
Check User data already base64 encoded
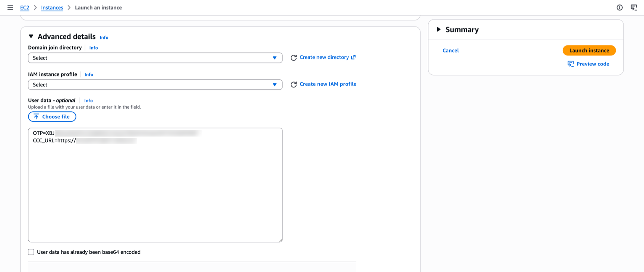click(x=31, y=252)
